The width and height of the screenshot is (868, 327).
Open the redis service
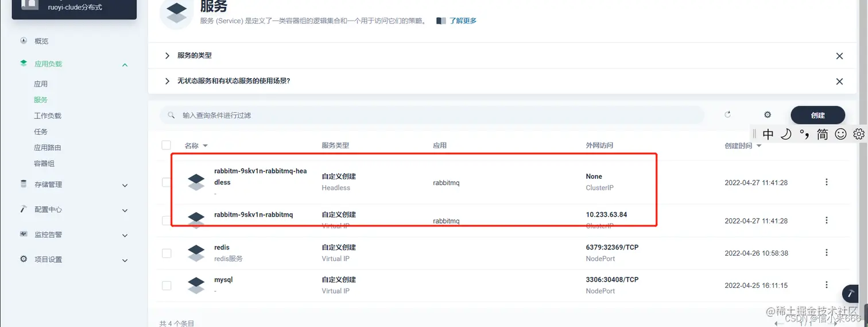222,248
